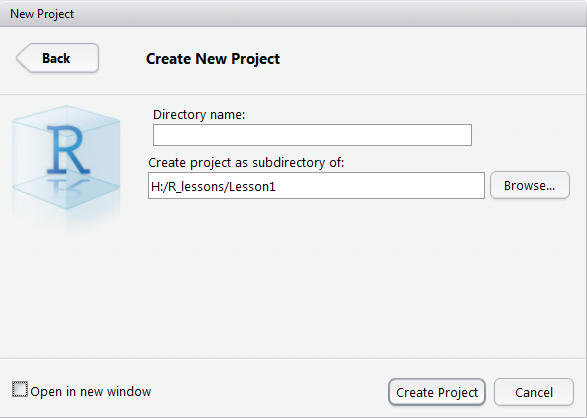Confirm with the Create Project button
Screen dimensions: 587x418
437,392
